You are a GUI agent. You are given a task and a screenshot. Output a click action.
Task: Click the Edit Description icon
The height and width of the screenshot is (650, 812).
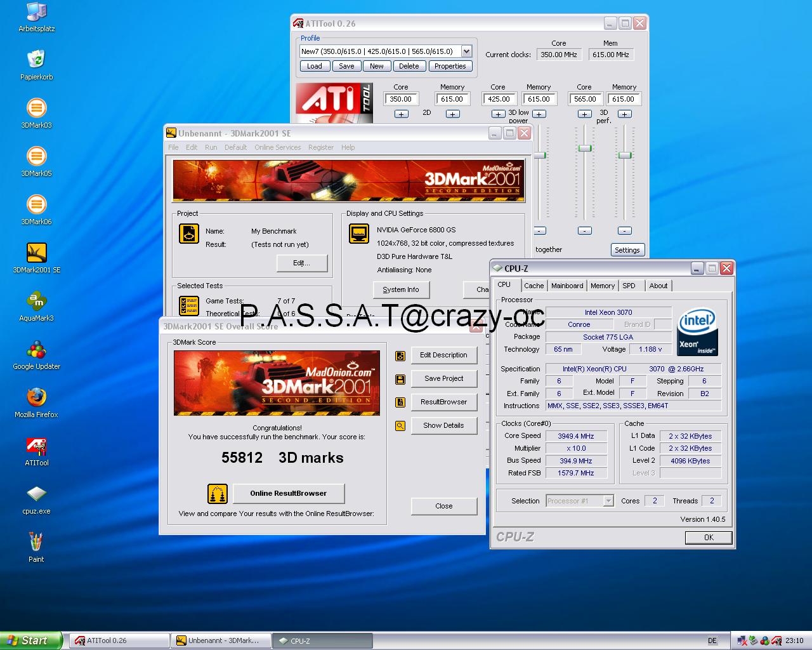400,355
